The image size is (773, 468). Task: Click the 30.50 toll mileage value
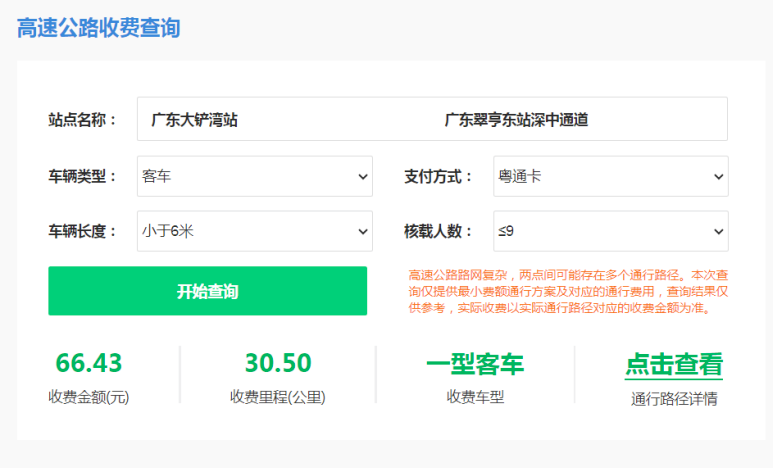point(278,362)
